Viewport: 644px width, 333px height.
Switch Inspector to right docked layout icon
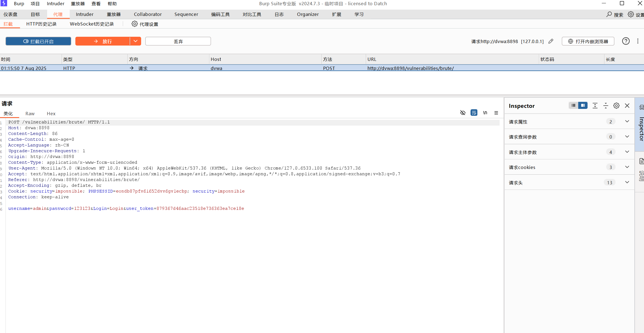583,105
